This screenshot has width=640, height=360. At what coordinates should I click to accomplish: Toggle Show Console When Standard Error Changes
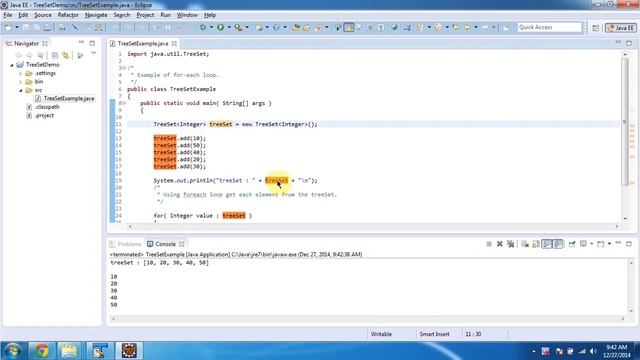pos(558,244)
